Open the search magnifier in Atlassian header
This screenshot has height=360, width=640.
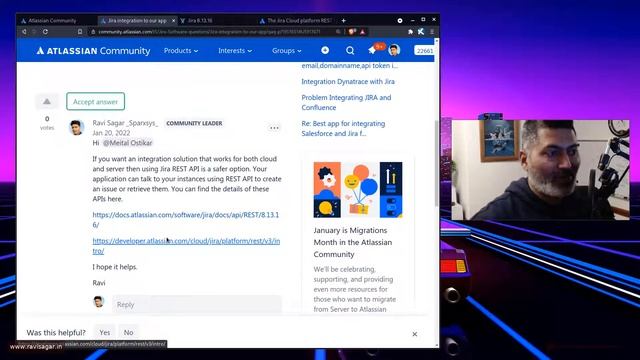click(x=350, y=50)
